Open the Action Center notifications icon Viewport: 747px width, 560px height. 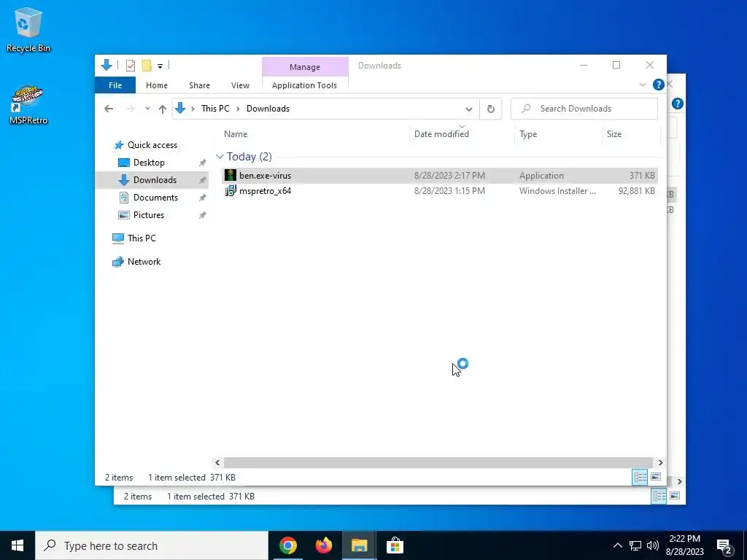click(x=724, y=547)
